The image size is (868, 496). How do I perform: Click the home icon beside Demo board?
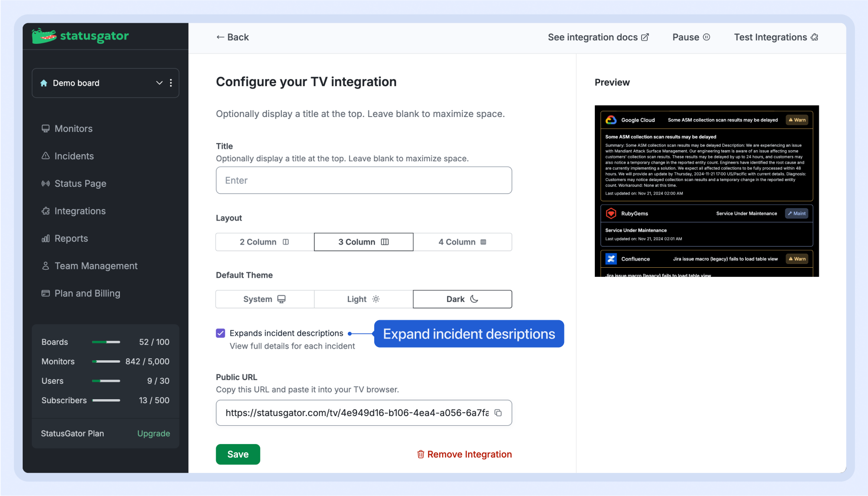(x=44, y=83)
